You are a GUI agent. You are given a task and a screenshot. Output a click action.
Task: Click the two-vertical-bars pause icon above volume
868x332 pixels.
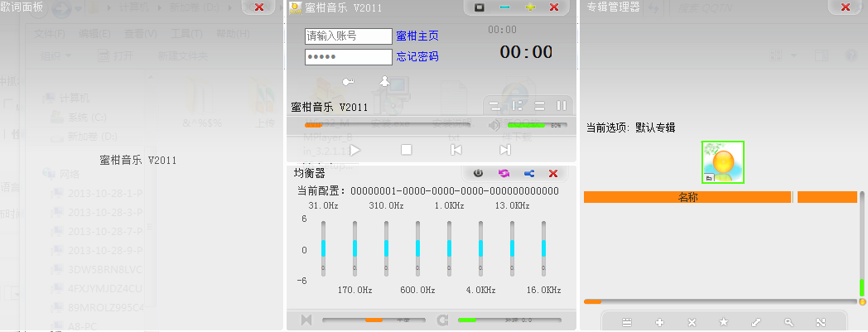[562, 105]
